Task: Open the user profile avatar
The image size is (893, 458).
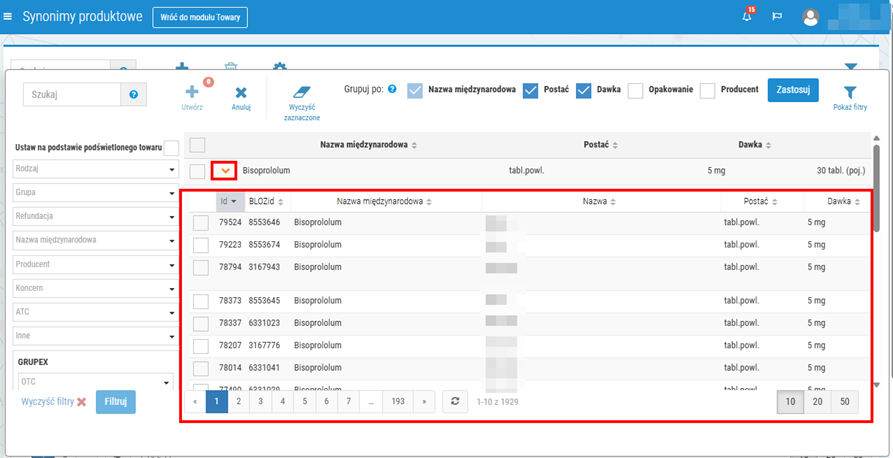Action: coord(812,17)
